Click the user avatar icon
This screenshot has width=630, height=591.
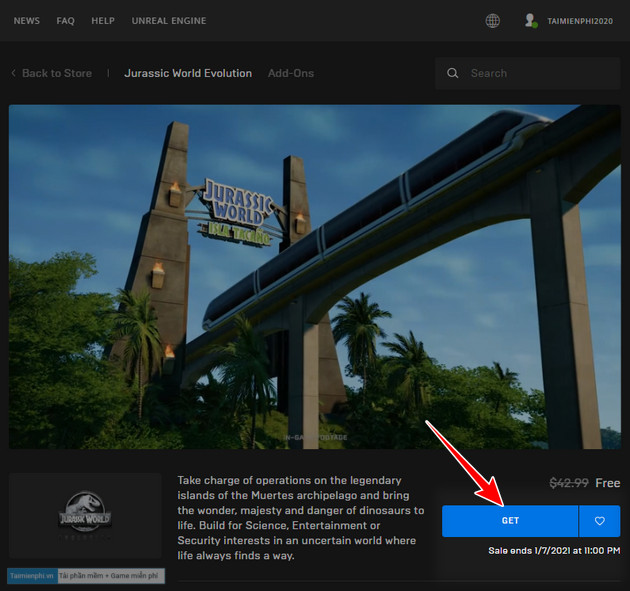point(531,20)
